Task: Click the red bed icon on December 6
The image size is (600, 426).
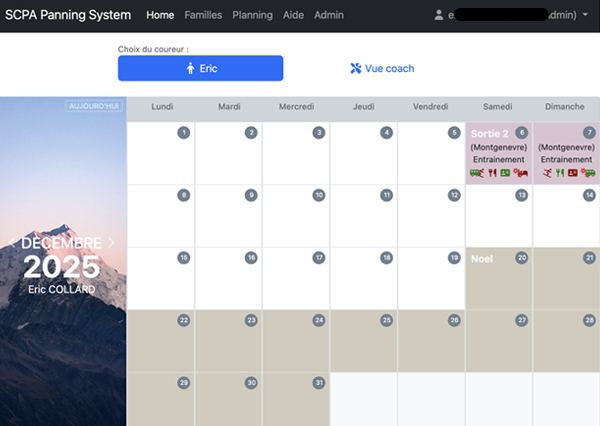Action: (x=520, y=173)
